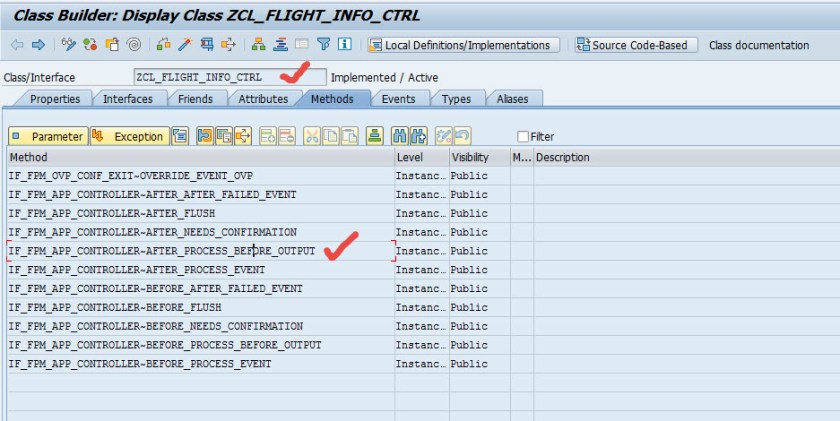This screenshot has width=840, height=421.
Task: Click the copy-method windows icon after redefine
Action: [x=224, y=137]
